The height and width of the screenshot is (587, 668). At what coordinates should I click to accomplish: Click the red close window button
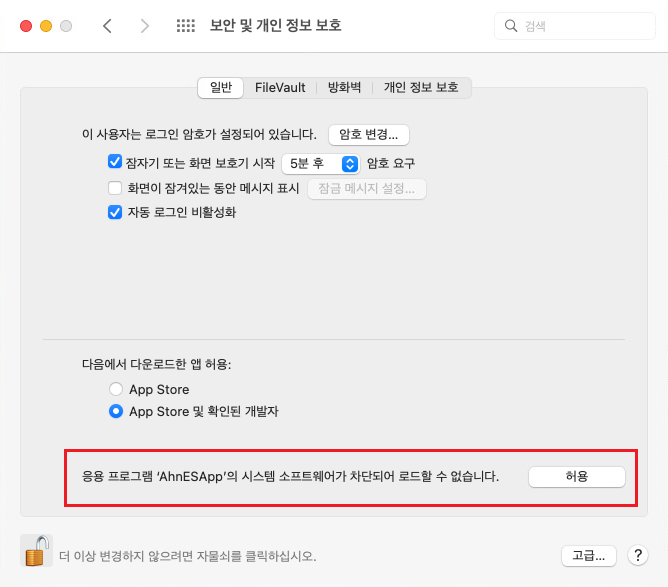point(26,26)
